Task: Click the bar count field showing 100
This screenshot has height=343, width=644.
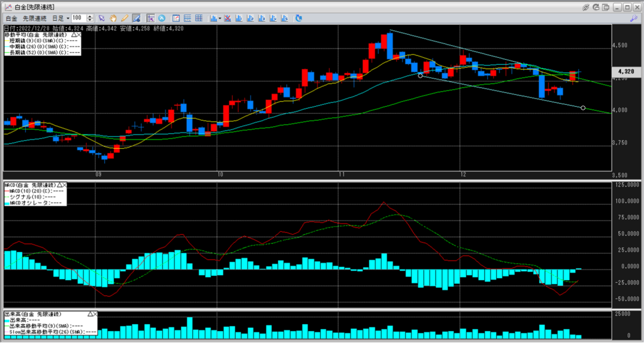Action: [79, 18]
